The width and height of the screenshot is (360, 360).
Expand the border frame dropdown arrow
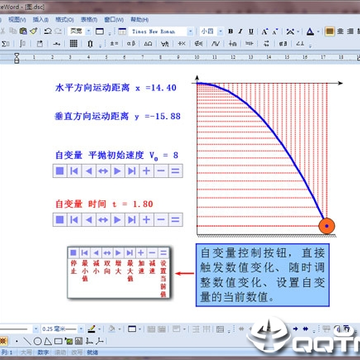point(140,329)
